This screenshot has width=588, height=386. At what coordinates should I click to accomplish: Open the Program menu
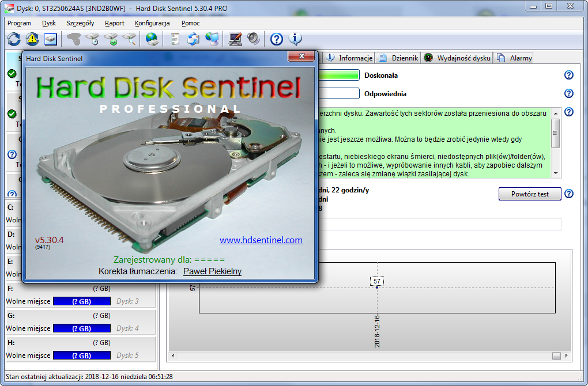pyautogui.click(x=19, y=23)
